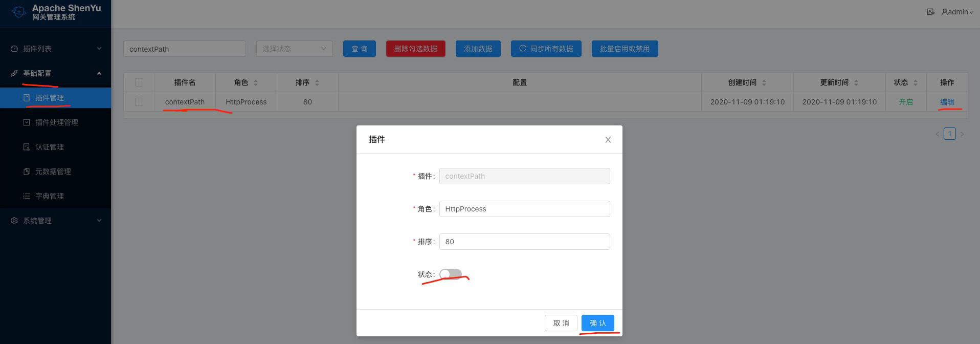Image resolution: width=980 pixels, height=344 pixels.
Task: Open 元数据管理 in the sidebar
Action: (53, 171)
